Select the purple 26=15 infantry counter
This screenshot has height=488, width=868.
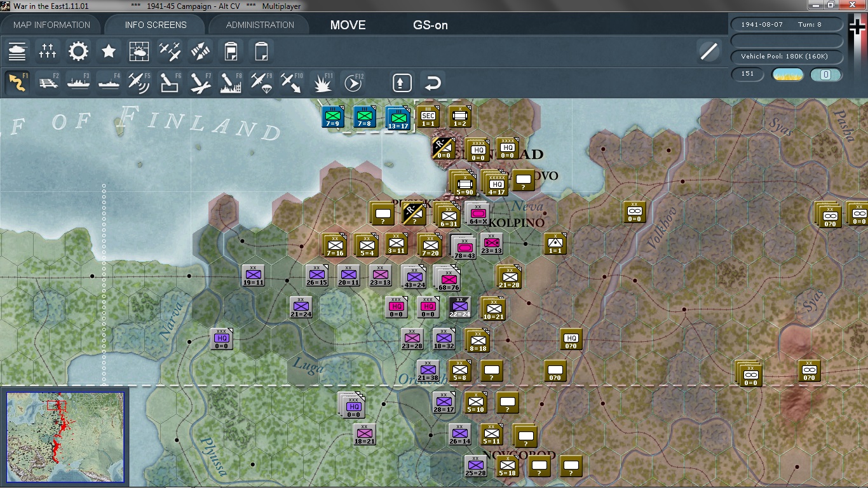click(316, 276)
